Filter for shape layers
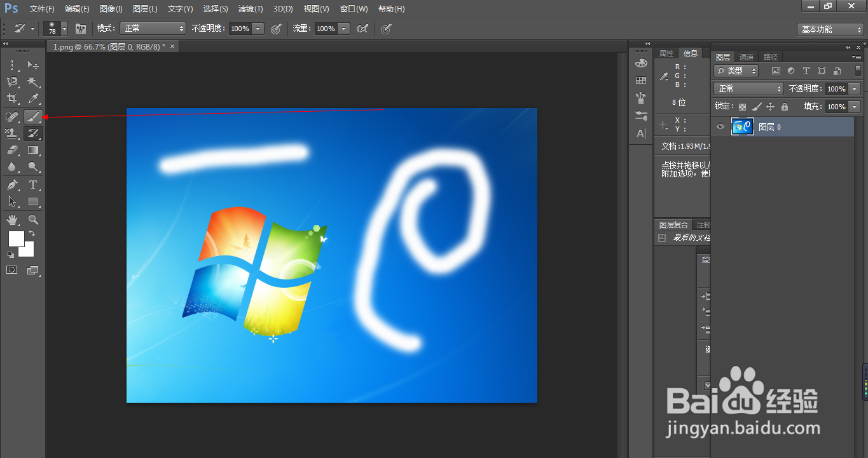The image size is (868, 458). point(822,71)
